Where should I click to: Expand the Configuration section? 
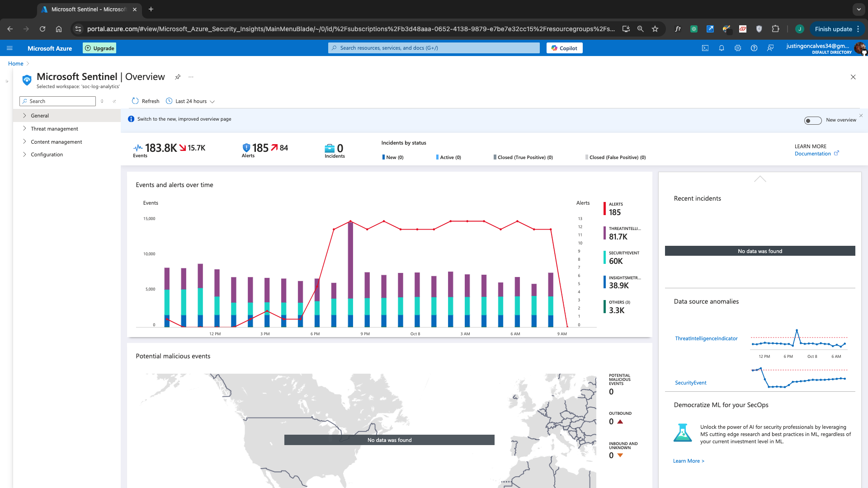point(67,155)
